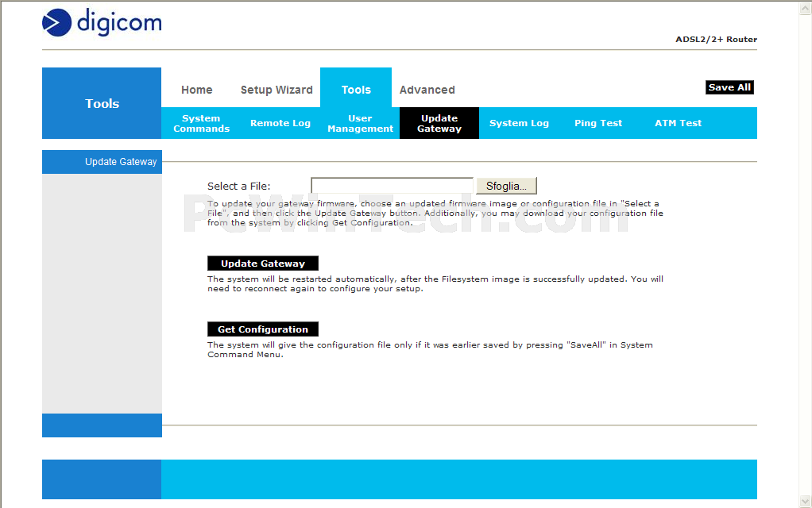The height and width of the screenshot is (508, 812).
Task: Click the digicom logo
Action: pos(102,22)
